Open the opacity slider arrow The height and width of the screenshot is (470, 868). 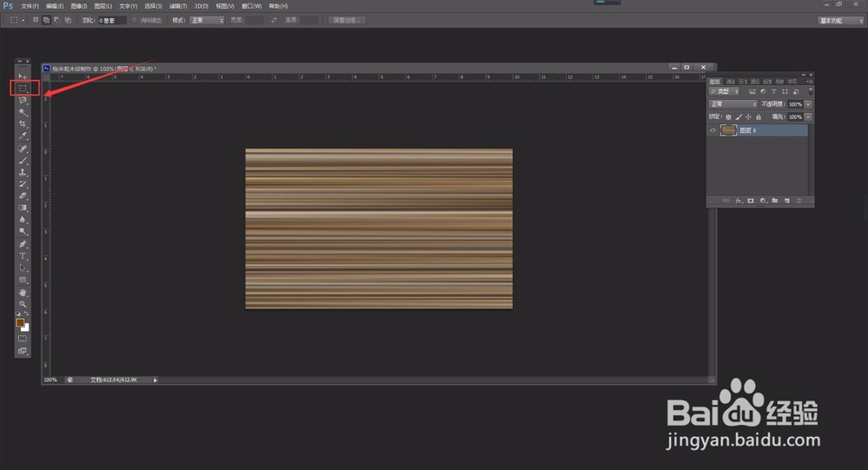pyautogui.click(x=808, y=104)
